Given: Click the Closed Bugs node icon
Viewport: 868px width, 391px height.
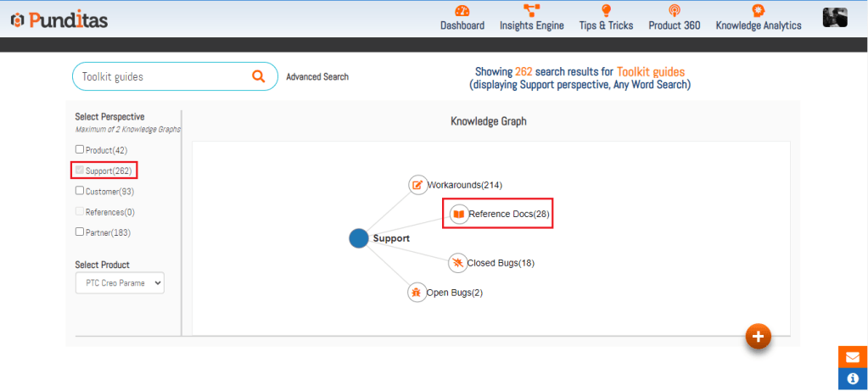Looking at the screenshot, I should pyautogui.click(x=457, y=263).
